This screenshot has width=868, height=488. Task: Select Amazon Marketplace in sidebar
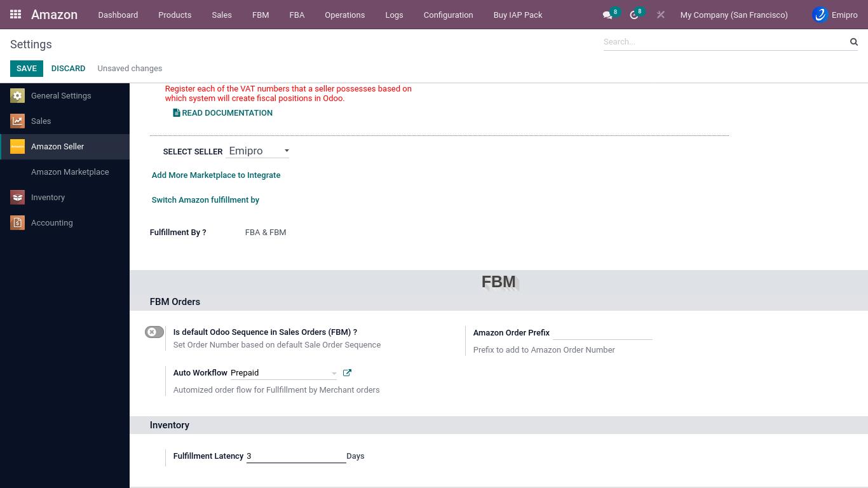(x=65, y=172)
